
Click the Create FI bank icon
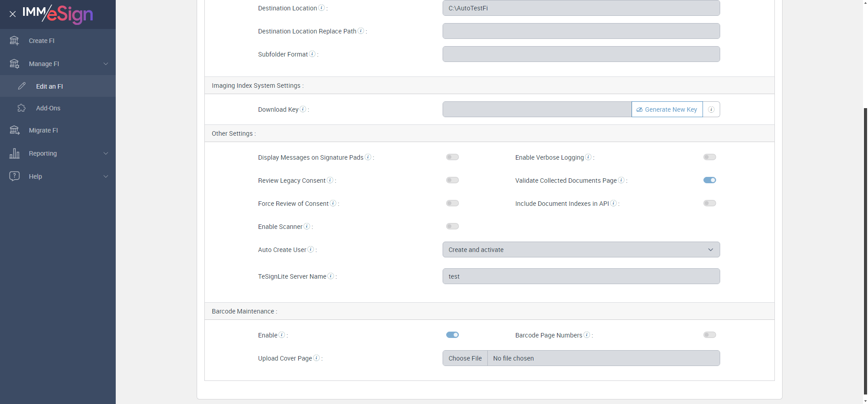pyautogui.click(x=14, y=41)
